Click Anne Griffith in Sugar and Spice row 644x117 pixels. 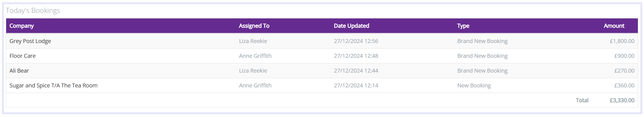255,85
